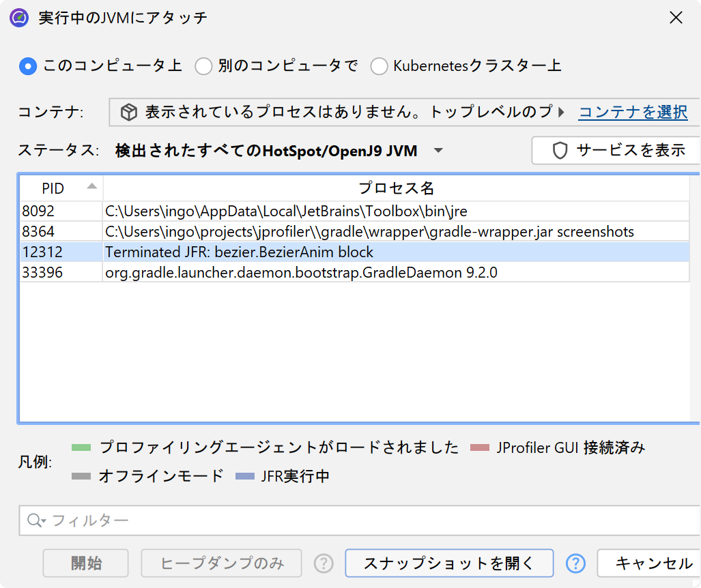Close the attach dialog window
Viewport: 701px width, 588px height.
click(x=676, y=18)
